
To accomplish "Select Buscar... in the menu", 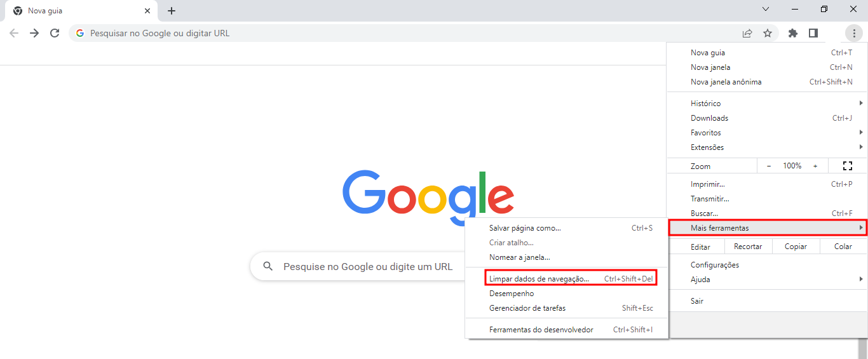I will pyautogui.click(x=767, y=213).
